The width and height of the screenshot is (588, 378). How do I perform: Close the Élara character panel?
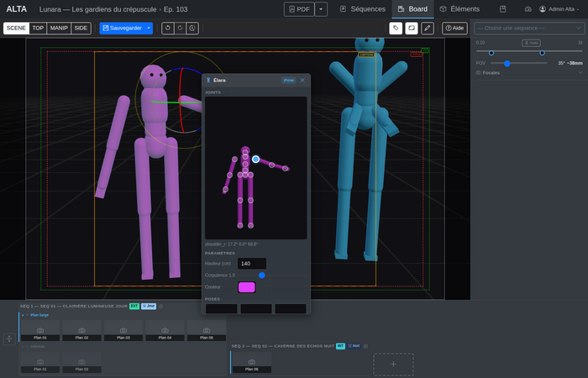coord(302,80)
